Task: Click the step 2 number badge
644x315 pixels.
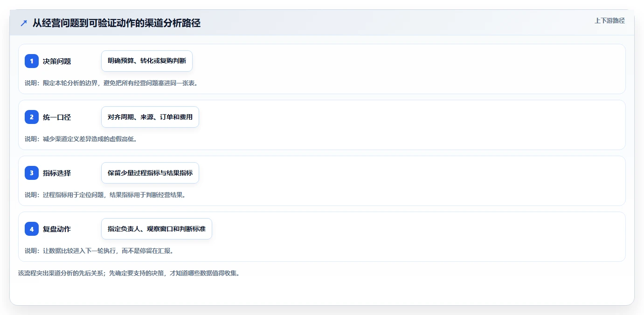Action: pyautogui.click(x=32, y=117)
